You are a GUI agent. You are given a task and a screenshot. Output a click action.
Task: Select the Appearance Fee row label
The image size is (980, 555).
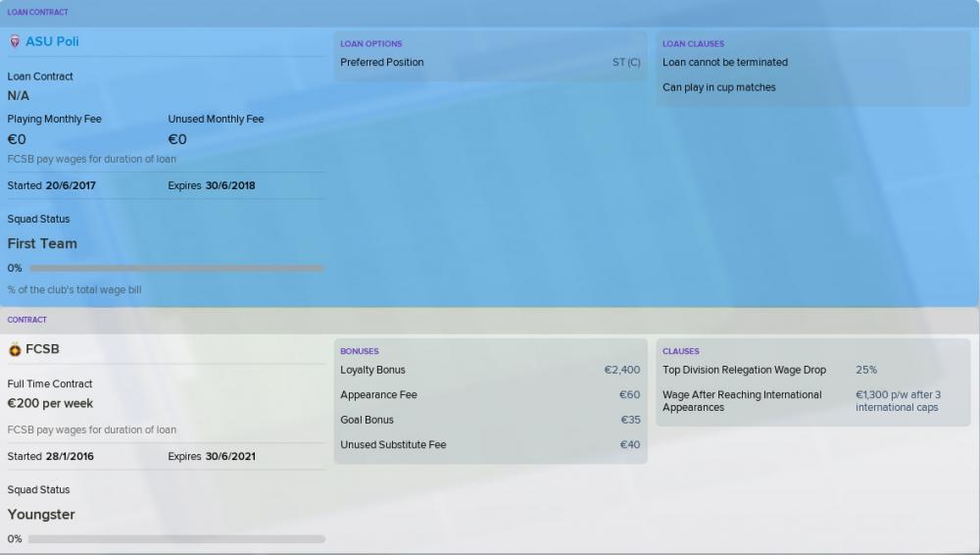point(378,395)
